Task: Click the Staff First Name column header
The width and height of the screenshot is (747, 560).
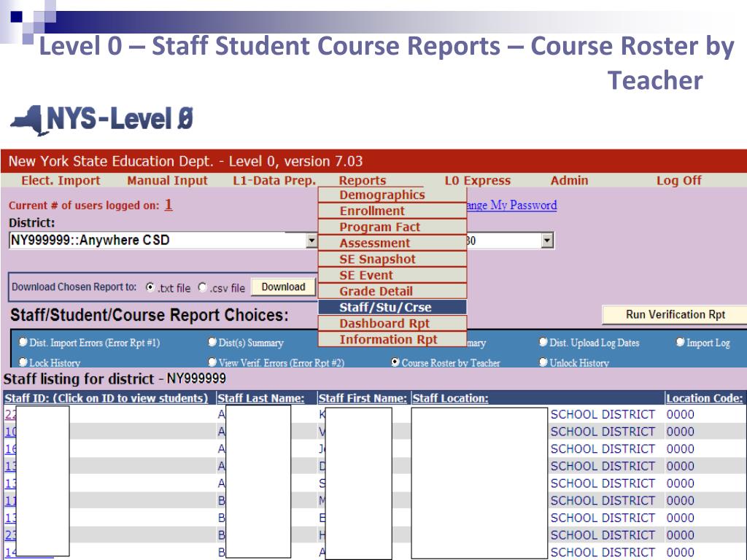Action: pyautogui.click(x=363, y=398)
